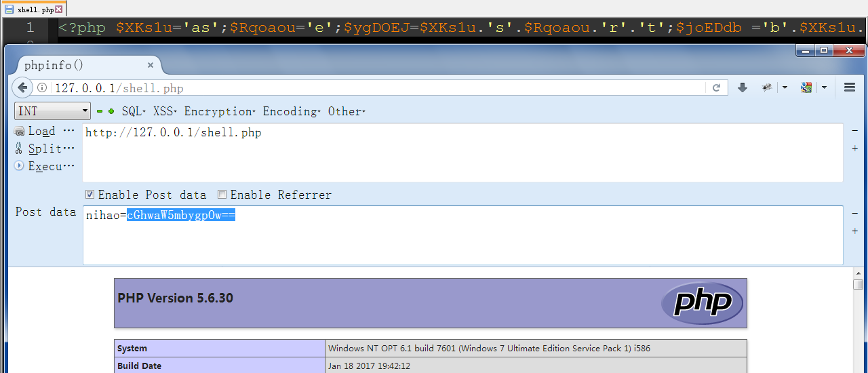Click the Execute button label
This screenshot has width=868, height=373.
pyautogui.click(x=52, y=166)
